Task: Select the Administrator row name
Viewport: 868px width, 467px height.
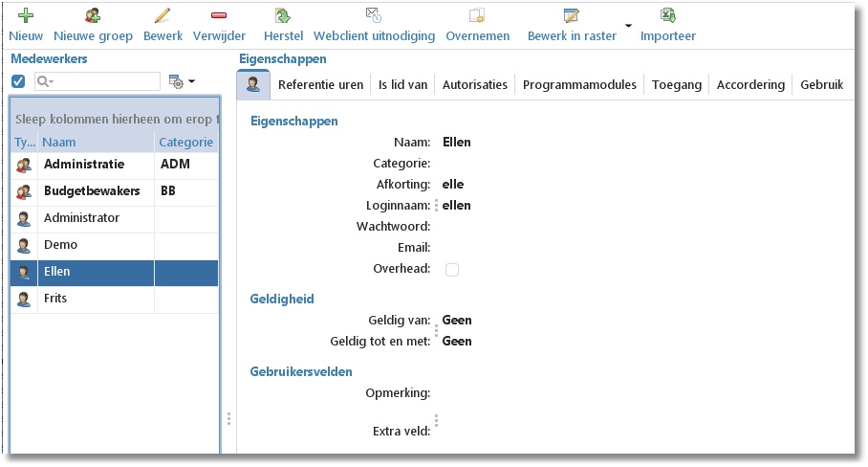Action: (81, 218)
